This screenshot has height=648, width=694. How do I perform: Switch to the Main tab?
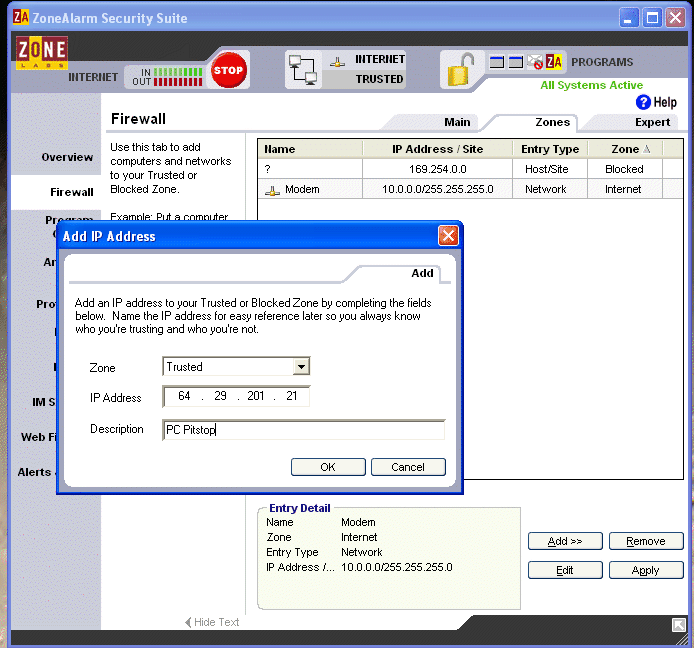[x=457, y=122]
